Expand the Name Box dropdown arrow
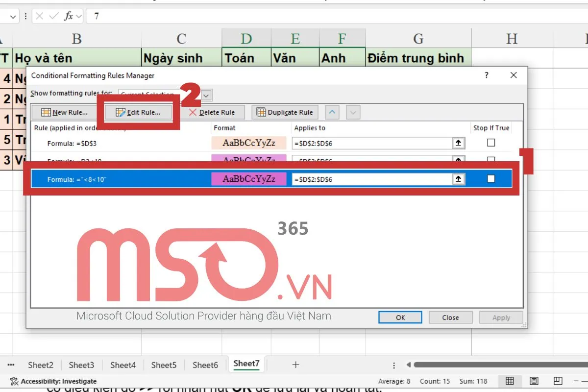The width and height of the screenshot is (588, 392). (13, 16)
